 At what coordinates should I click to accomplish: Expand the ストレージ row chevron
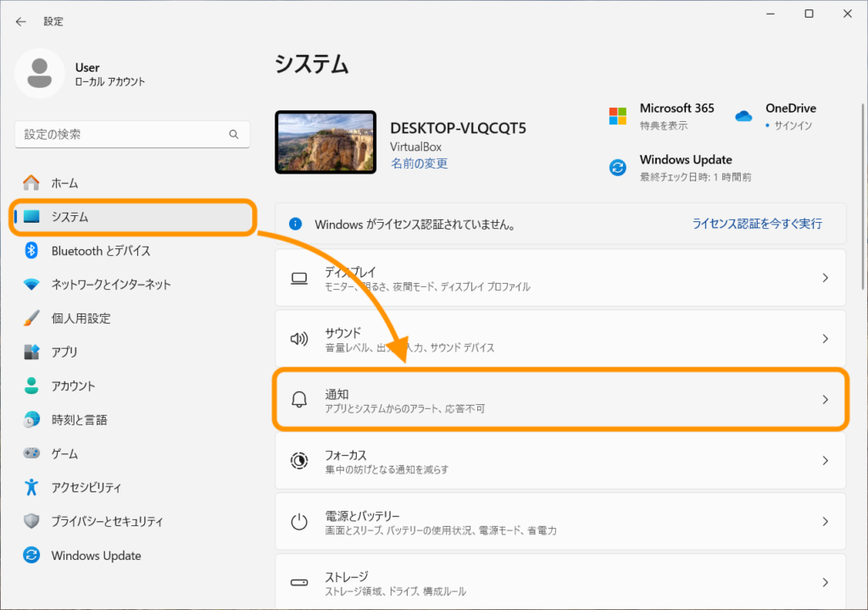[825, 582]
